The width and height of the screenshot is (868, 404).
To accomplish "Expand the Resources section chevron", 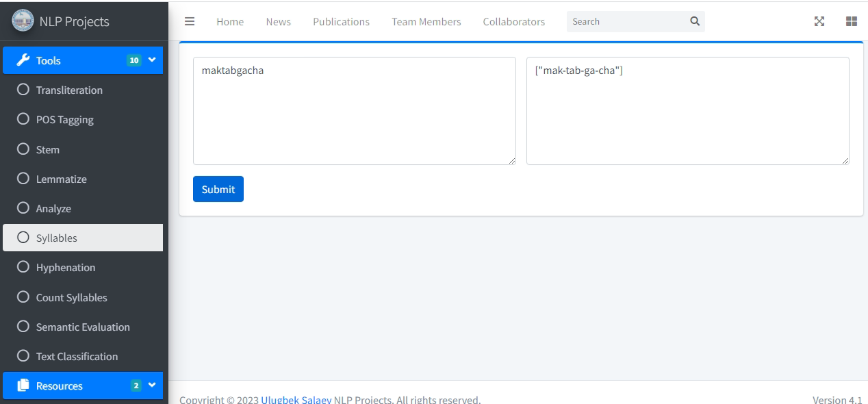I will 152,386.
